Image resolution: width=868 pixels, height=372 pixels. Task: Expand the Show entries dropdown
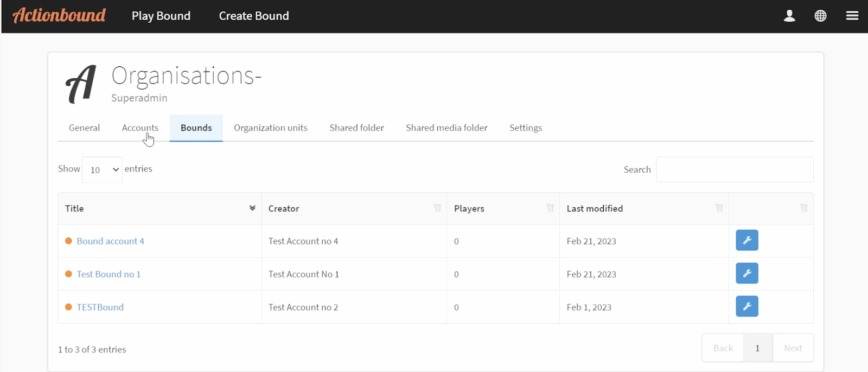[102, 170]
